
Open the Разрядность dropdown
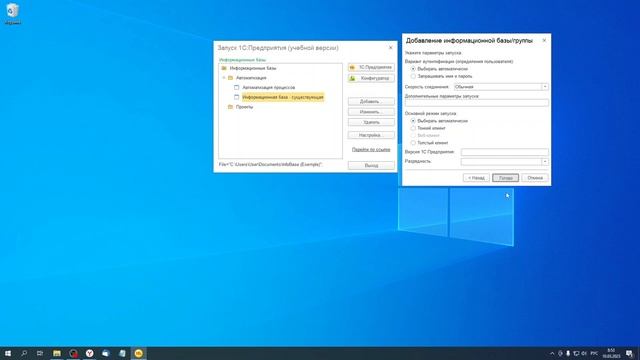coord(544,162)
